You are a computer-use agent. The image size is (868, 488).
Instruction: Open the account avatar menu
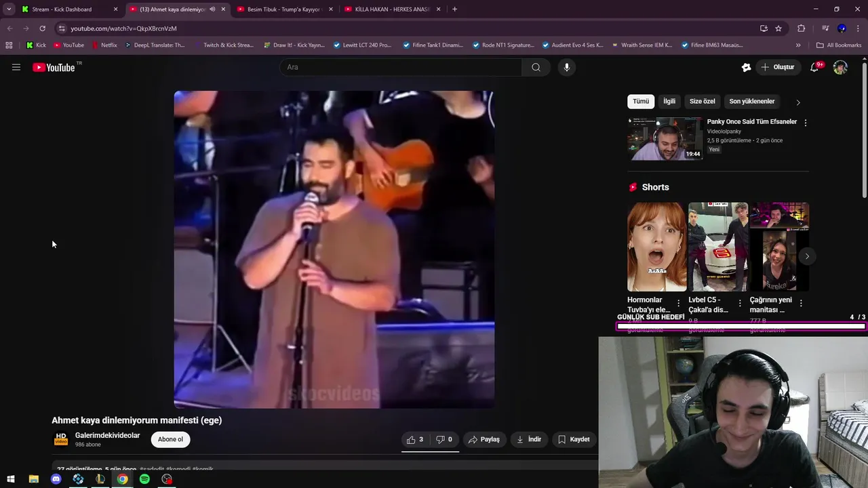[x=840, y=67]
